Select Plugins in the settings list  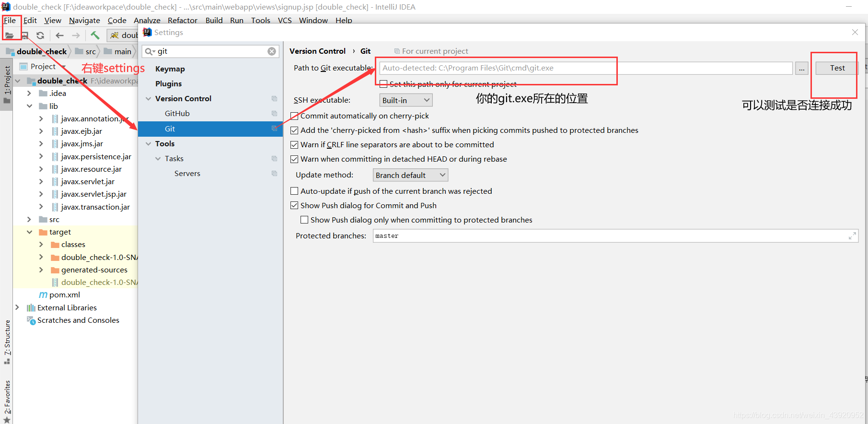(168, 83)
